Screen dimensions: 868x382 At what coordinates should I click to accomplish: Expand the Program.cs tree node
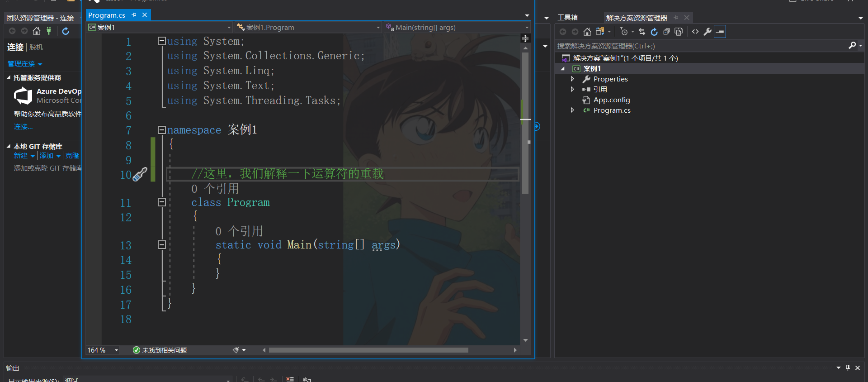(x=572, y=110)
